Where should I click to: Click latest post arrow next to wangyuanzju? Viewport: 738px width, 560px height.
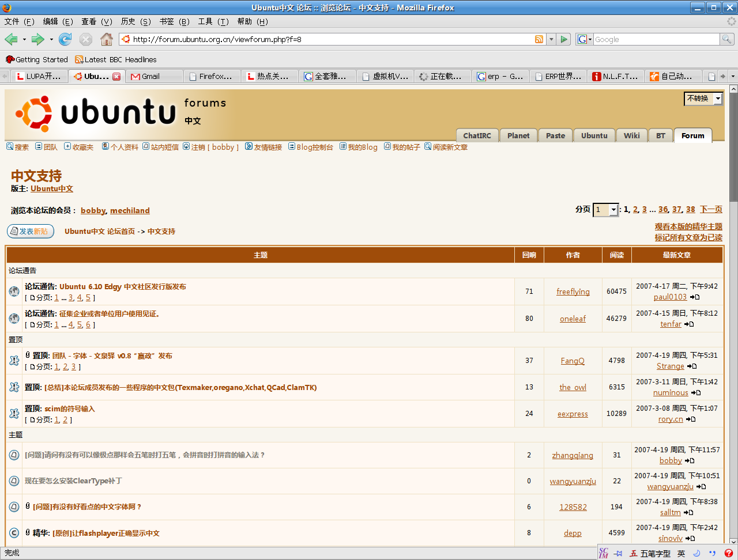pos(701,487)
